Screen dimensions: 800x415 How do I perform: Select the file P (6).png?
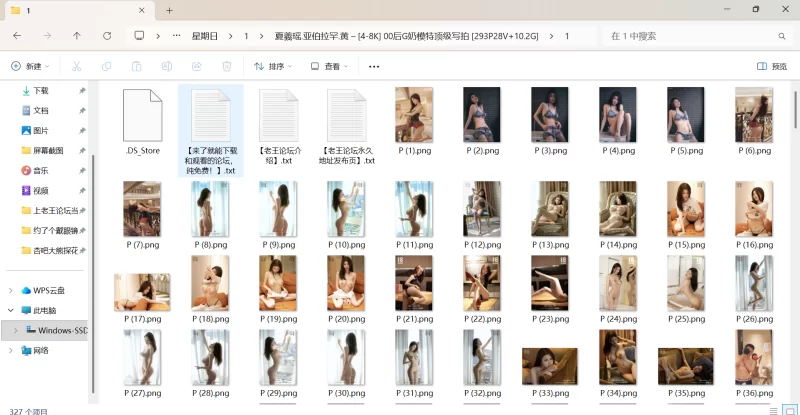point(754,121)
